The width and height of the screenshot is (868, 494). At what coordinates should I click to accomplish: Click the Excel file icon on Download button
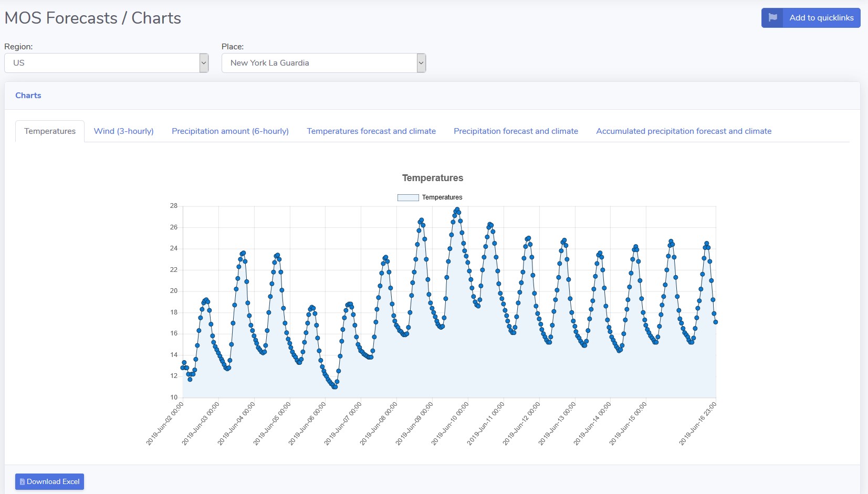point(22,482)
